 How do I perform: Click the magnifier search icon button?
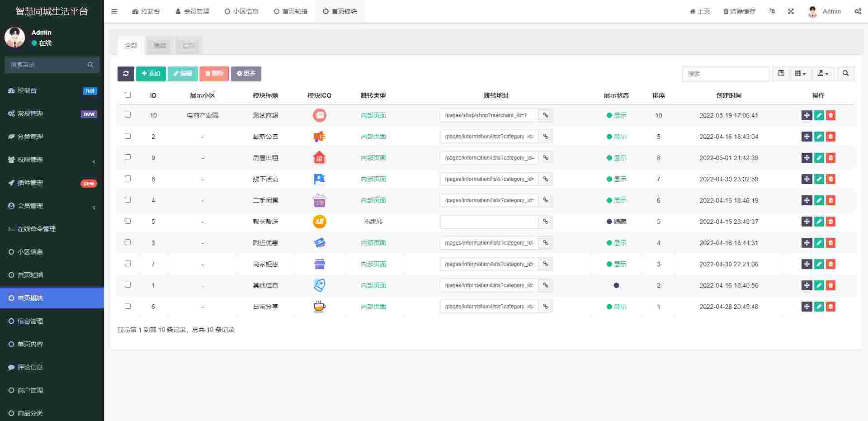click(845, 74)
